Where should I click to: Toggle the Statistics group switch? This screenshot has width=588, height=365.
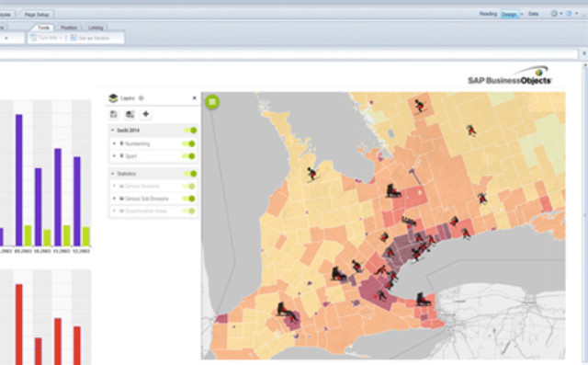coord(190,174)
